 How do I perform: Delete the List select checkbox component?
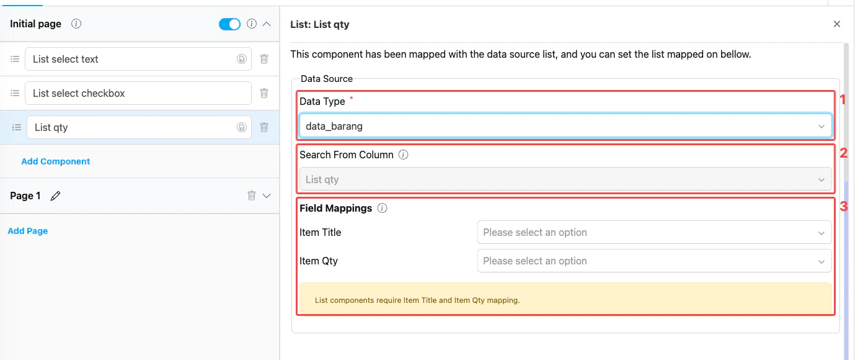pyautogui.click(x=264, y=93)
